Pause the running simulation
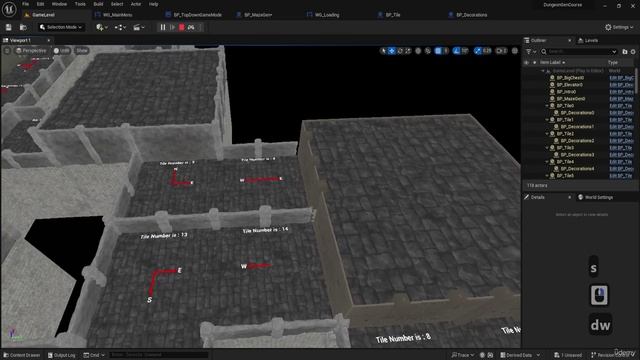 [x=163, y=27]
